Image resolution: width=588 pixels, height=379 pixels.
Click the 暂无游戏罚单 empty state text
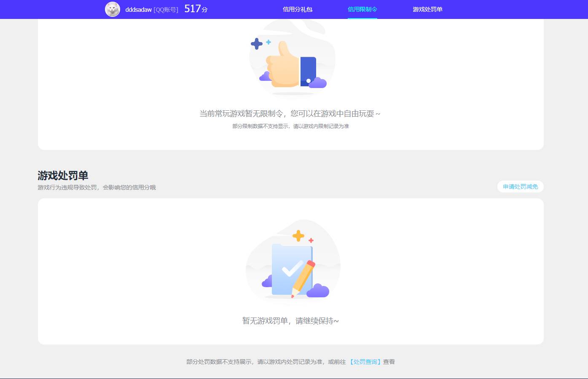click(291, 320)
